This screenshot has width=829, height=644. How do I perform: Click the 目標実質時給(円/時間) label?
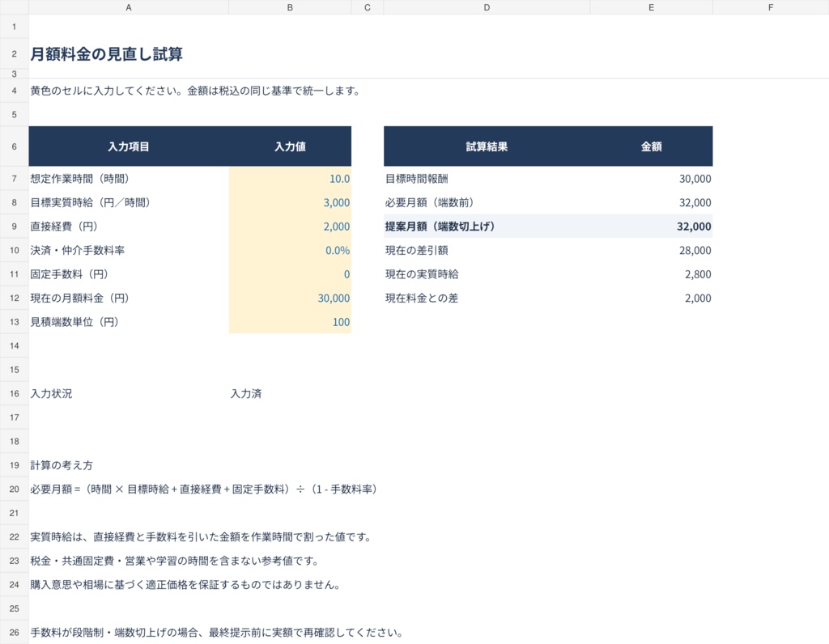point(91,202)
